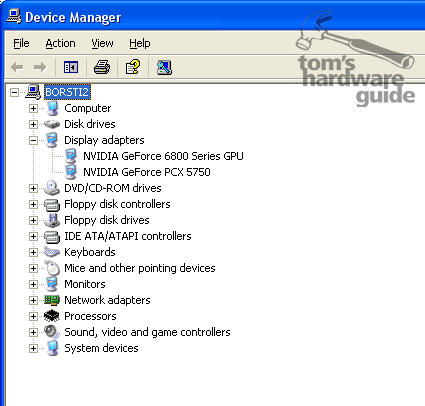Viewport: 425px width, 406px height.
Task: Toggle the console tree pane icon
Action: (71, 67)
